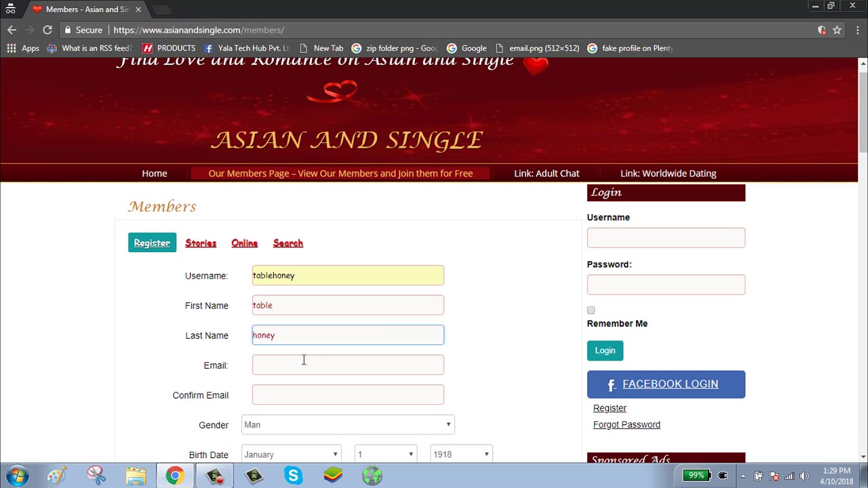Switch to the Stories tab
868x488 pixels.
[201, 243]
